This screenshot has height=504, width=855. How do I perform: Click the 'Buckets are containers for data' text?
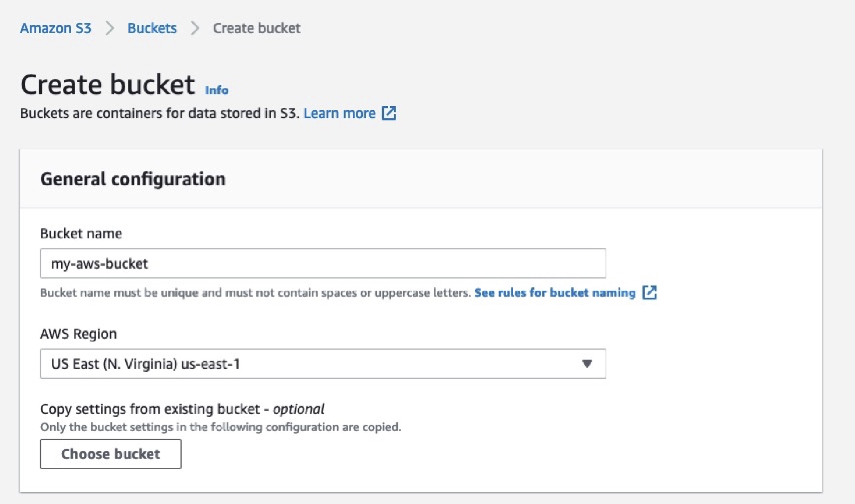click(x=160, y=113)
